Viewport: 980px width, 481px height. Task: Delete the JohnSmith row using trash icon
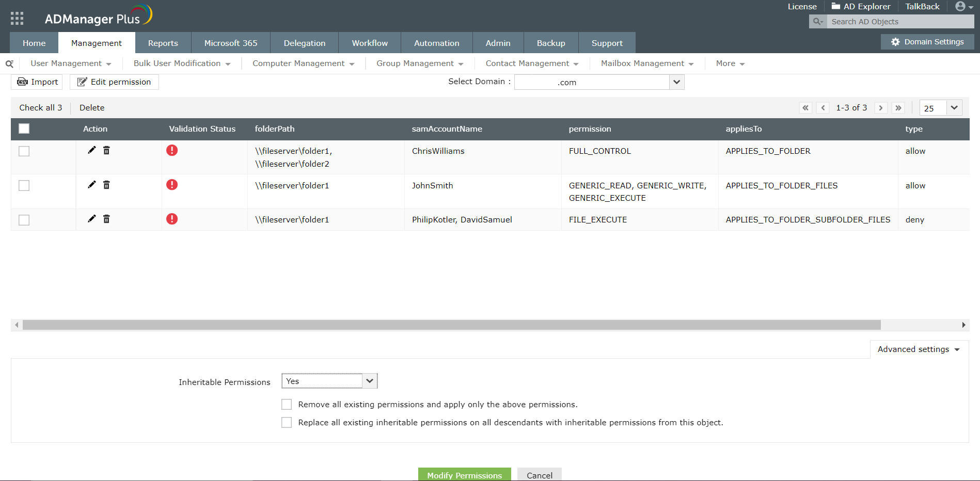click(x=106, y=184)
